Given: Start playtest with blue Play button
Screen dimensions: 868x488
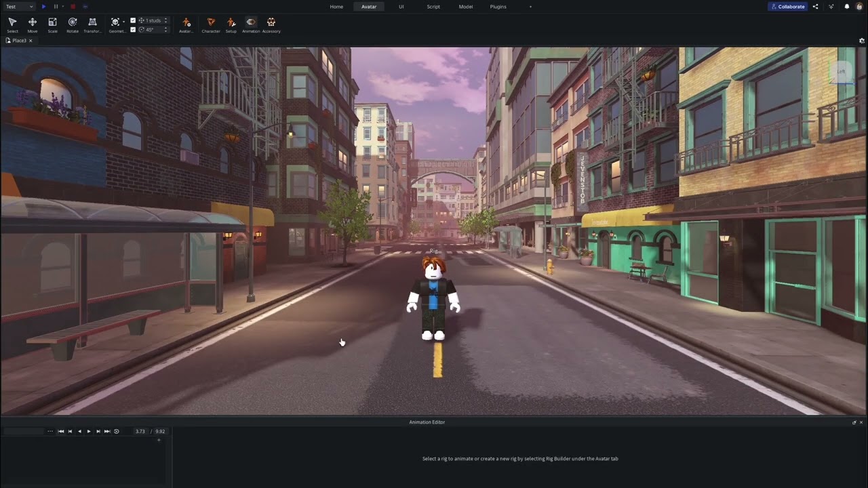Looking at the screenshot, I should click(43, 6).
